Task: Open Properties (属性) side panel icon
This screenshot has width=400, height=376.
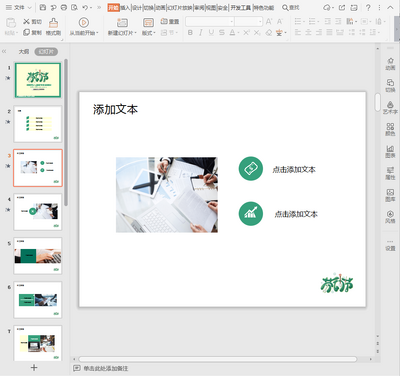Action: point(390,173)
